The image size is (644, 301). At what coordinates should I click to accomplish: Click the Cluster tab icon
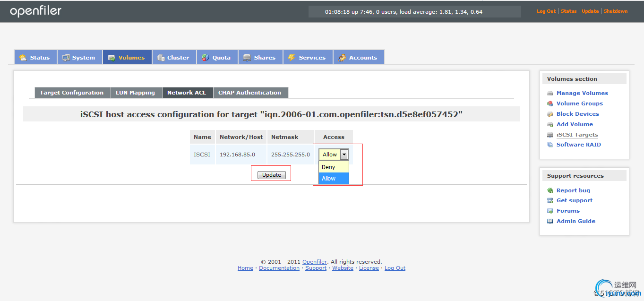[x=161, y=58]
